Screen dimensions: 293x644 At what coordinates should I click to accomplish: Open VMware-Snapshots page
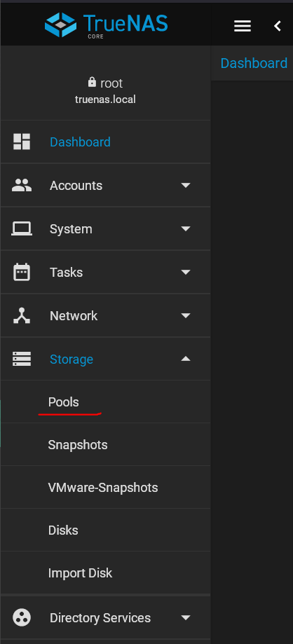[x=103, y=488]
